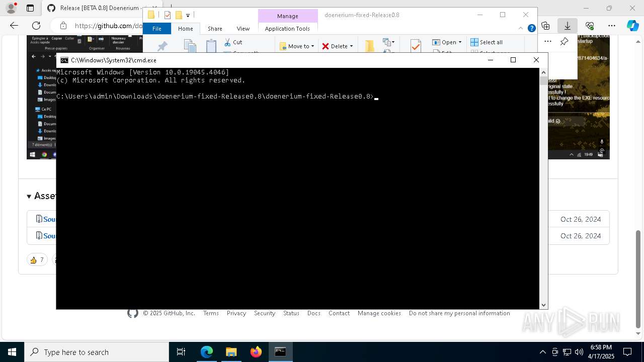The image size is (644, 362).
Task: Click New folder icon in ribbon
Action: [369, 46]
